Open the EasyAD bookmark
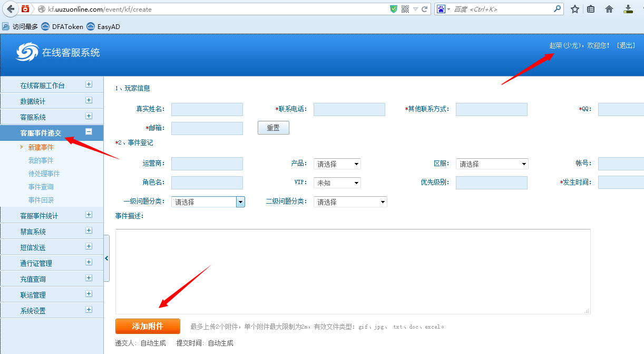Viewport: 644px width, 354px height. (103, 26)
